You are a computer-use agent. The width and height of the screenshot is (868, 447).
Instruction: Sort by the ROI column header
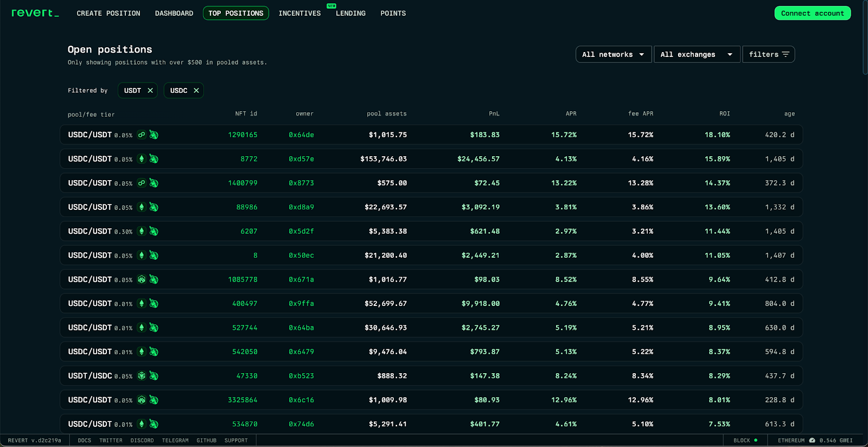tap(725, 114)
